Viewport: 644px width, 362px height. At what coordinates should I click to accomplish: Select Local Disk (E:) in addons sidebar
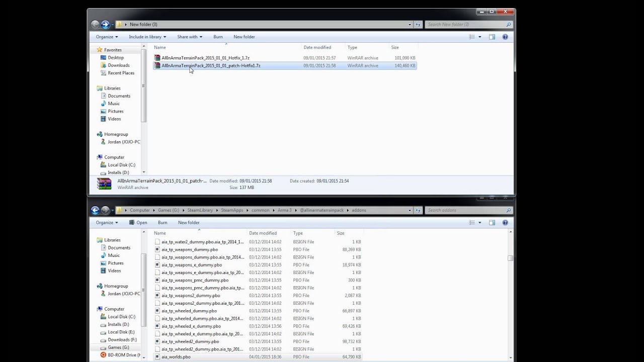pos(121,332)
